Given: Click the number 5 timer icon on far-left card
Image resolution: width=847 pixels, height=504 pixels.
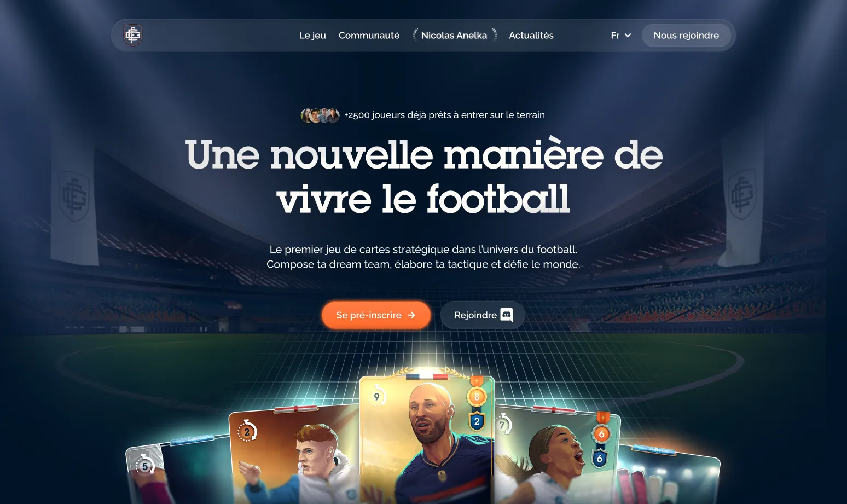Looking at the screenshot, I should pyautogui.click(x=144, y=466).
